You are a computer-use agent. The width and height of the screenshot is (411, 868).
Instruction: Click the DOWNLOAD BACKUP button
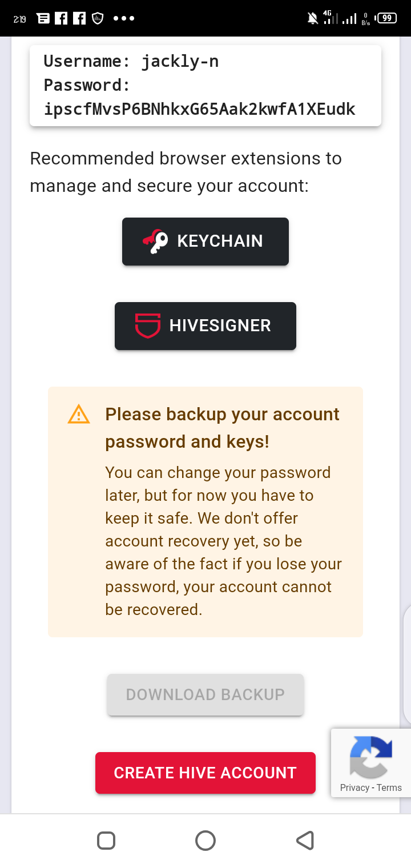coord(205,694)
